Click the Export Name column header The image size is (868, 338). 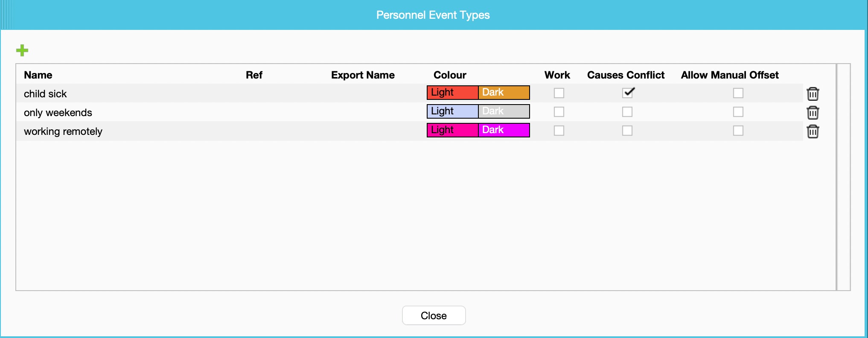coord(363,75)
